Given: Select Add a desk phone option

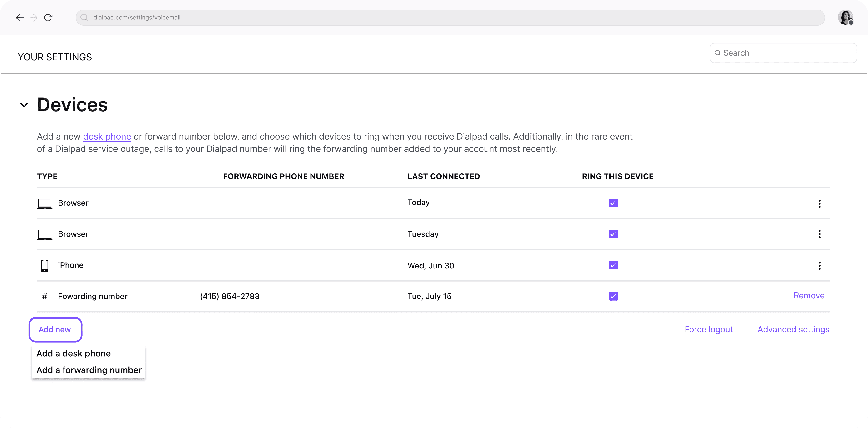Looking at the screenshot, I should pyautogui.click(x=73, y=353).
